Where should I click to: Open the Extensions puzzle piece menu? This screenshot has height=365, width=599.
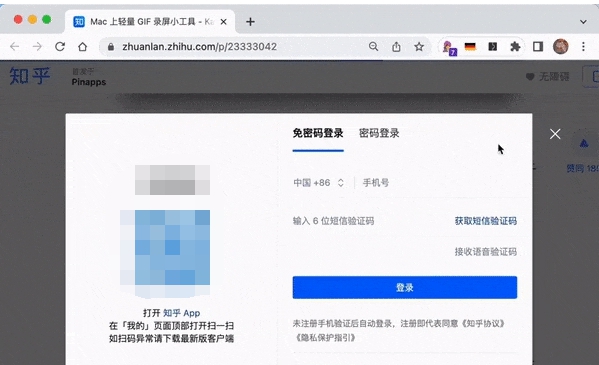[x=515, y=47]
